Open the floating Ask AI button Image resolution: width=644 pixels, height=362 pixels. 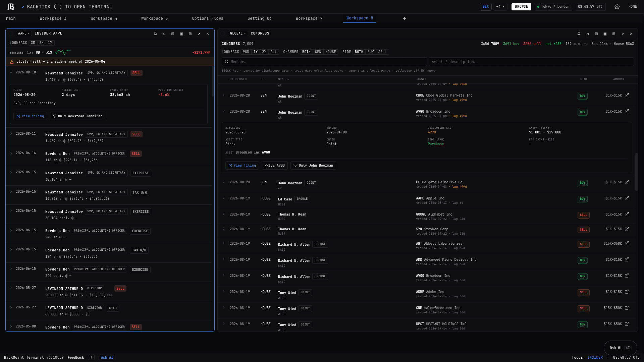[620, 348]
